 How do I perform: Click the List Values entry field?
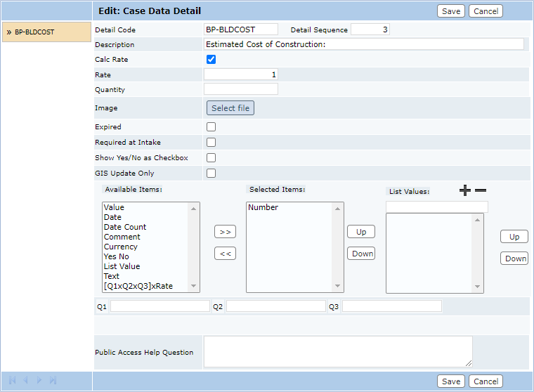coord(437,207)
